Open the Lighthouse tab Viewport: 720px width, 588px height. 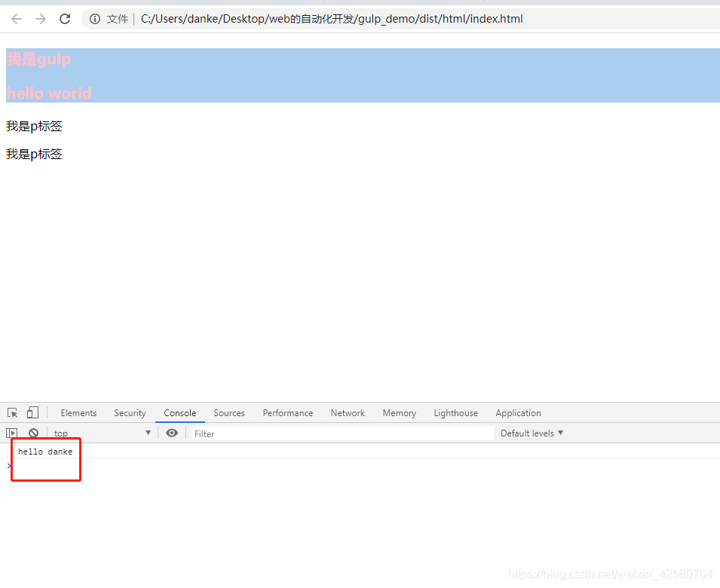[456, 412]
